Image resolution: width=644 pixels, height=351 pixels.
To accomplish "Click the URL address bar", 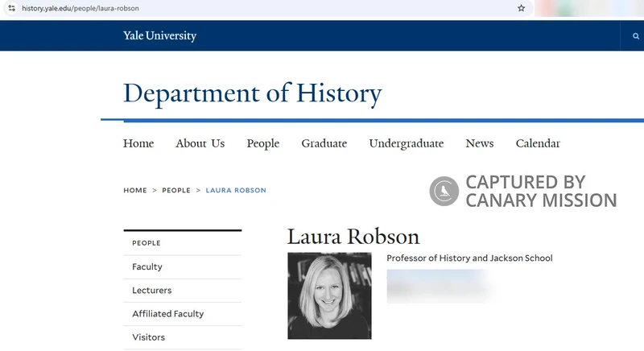I will pos(242,8).
